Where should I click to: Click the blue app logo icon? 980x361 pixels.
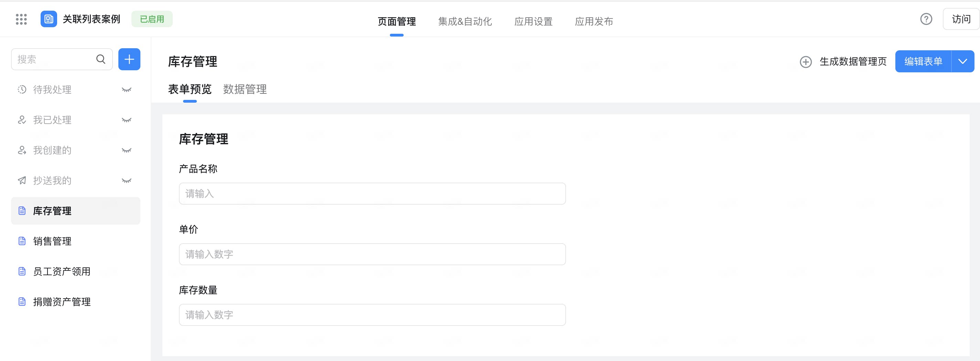(49, 19)
